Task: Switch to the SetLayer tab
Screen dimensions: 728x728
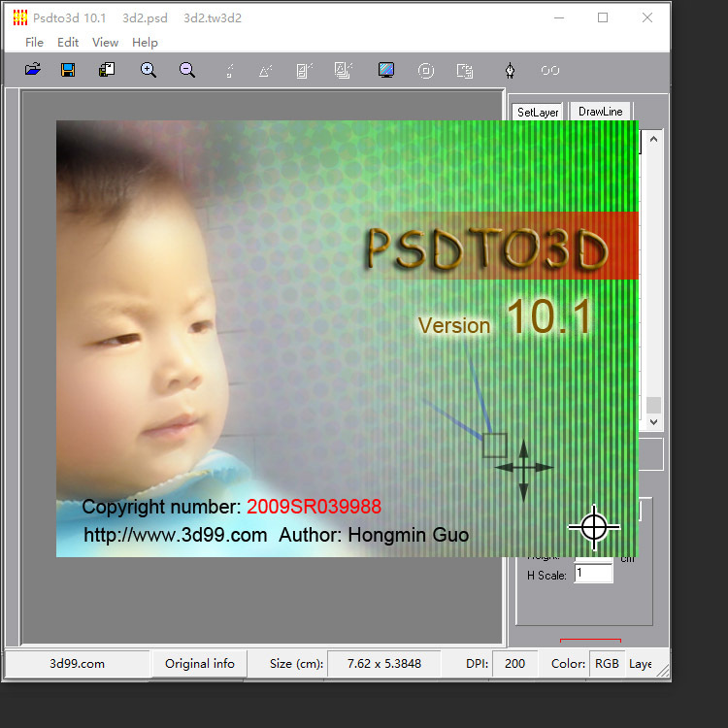Action: [538, 113]
